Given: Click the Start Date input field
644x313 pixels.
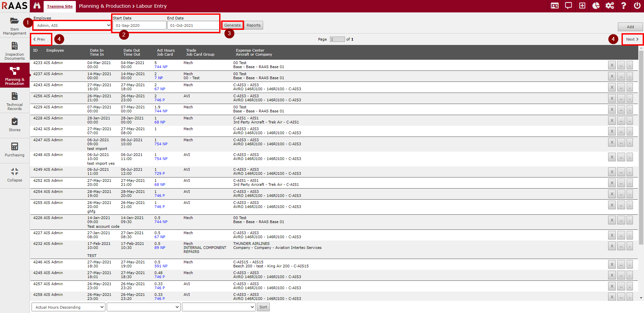Looking at the screenshot, I should click(139, 25).
